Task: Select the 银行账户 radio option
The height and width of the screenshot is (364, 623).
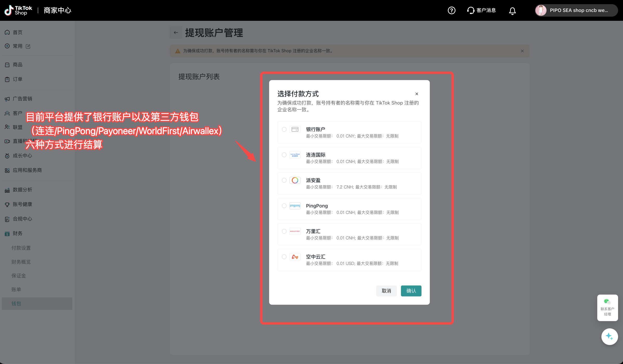Action: (284, 129)
